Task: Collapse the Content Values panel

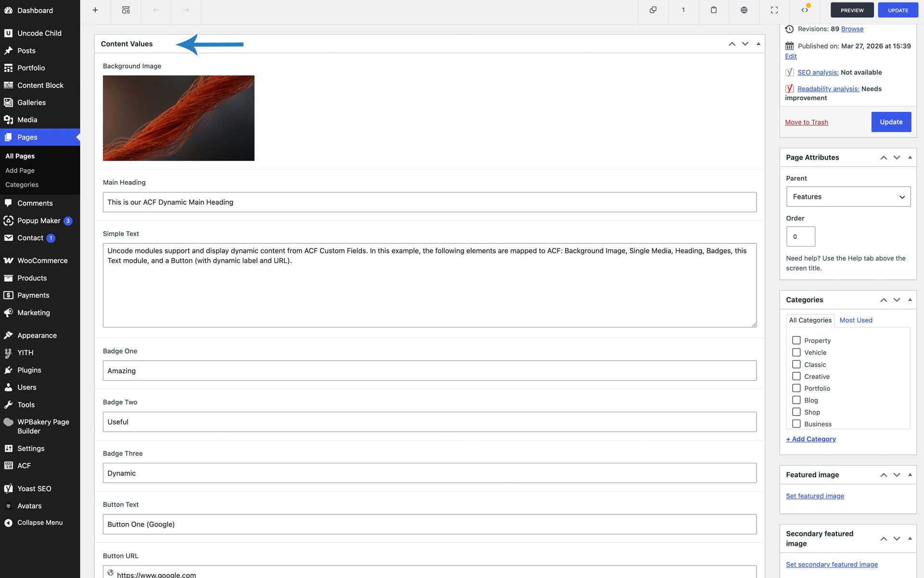Action: [758, 44]
